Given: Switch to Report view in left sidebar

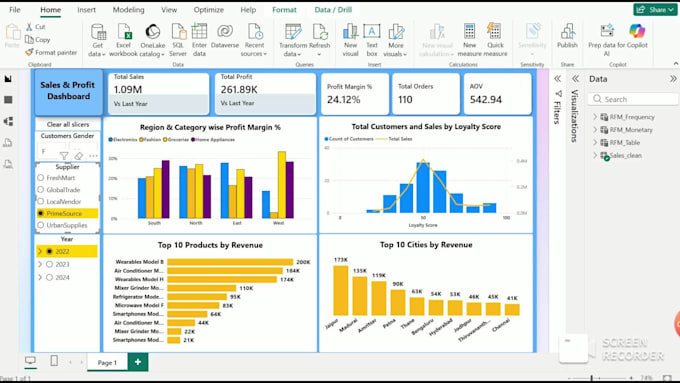Looking at the screenshot, I should (x=8, y=79).
